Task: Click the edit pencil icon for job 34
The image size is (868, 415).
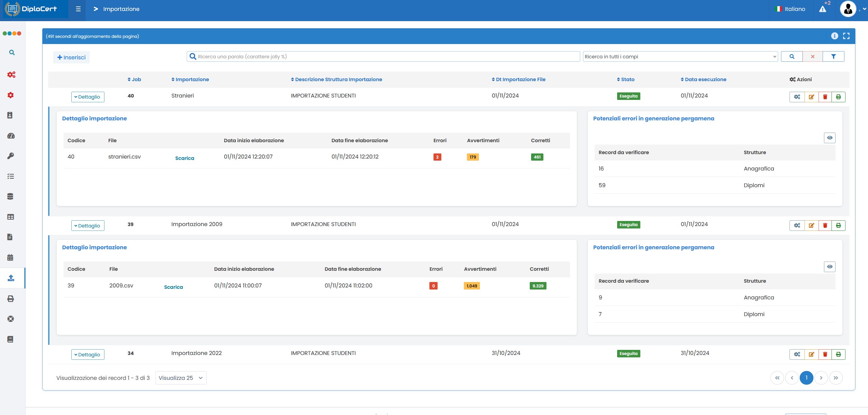Action: pyautogui.click(x=811, y=354)
